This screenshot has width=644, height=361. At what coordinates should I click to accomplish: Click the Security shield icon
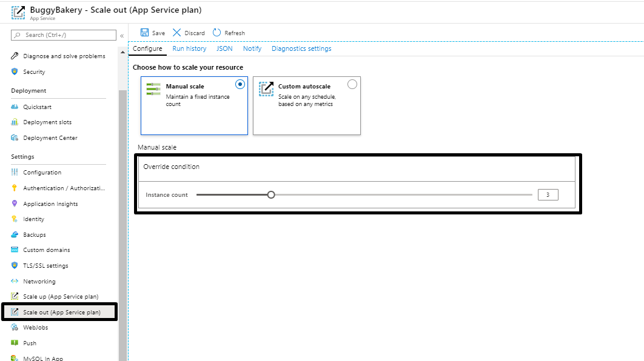pyautogui.click(x=15, y=72)
